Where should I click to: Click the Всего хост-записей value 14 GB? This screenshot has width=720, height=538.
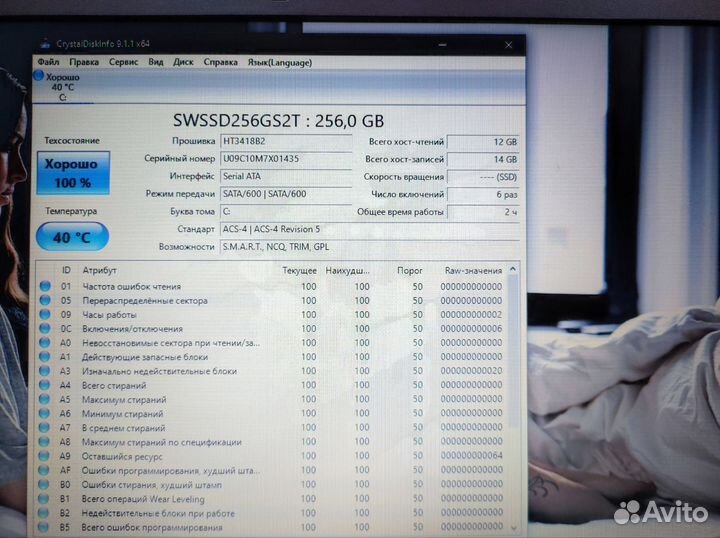pos(483,160)
